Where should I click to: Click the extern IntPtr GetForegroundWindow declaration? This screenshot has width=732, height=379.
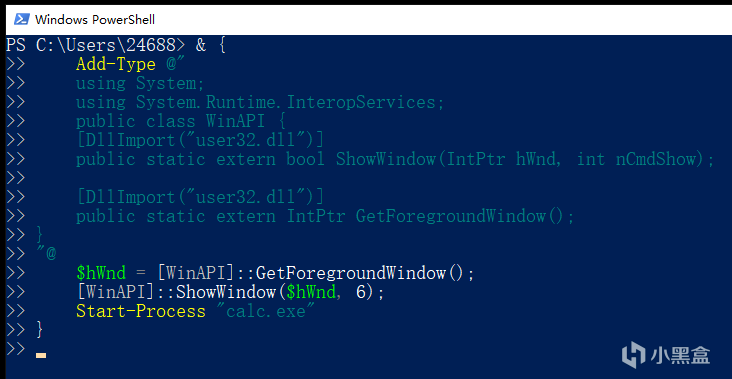tap(325, 216)
